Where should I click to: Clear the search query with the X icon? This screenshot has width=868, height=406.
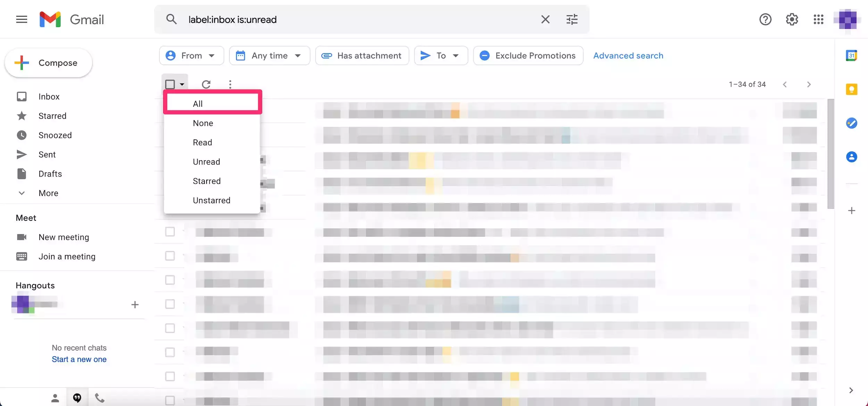(545, 19)
